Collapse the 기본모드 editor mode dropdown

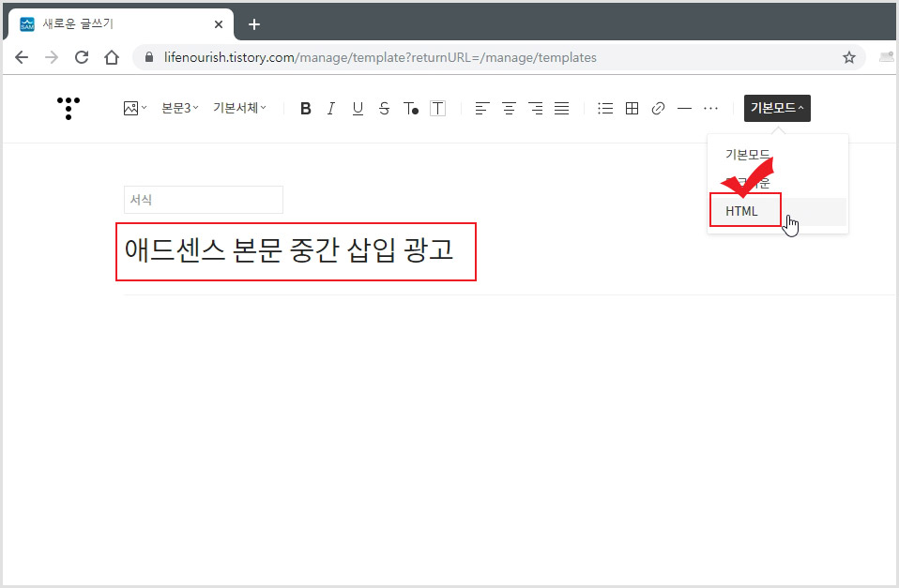[777, 109]
